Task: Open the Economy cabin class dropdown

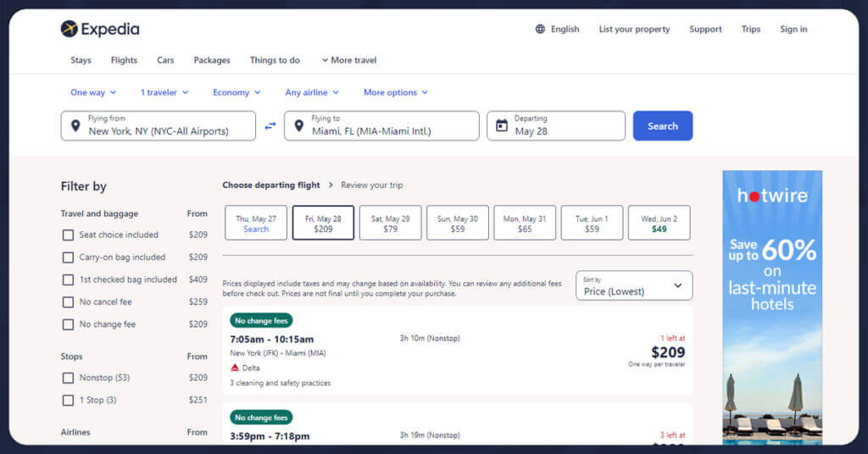Action: click(x=236, y=92)
